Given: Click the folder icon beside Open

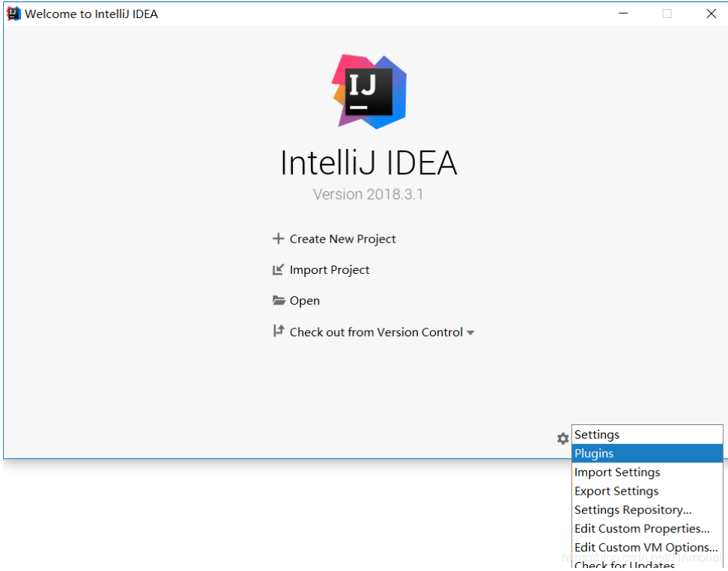Looking at the screenshot, I should pos(279,301).
